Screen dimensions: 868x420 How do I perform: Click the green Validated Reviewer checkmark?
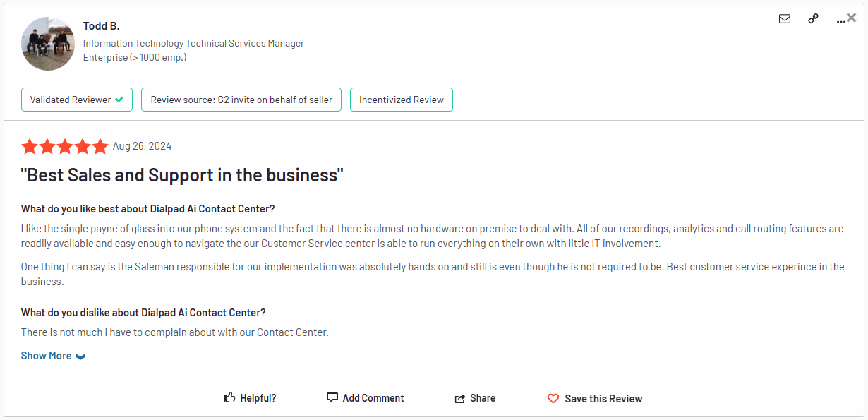[x=119, y=99]
